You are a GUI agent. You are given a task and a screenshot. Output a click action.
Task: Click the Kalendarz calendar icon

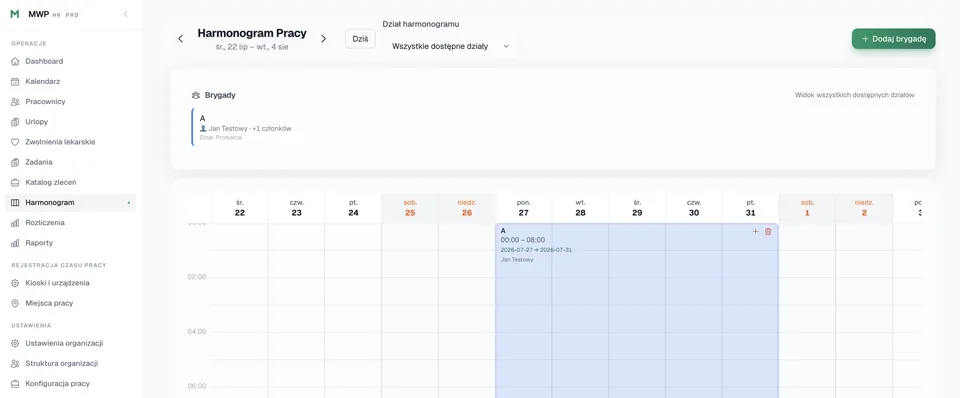(15, 81)
